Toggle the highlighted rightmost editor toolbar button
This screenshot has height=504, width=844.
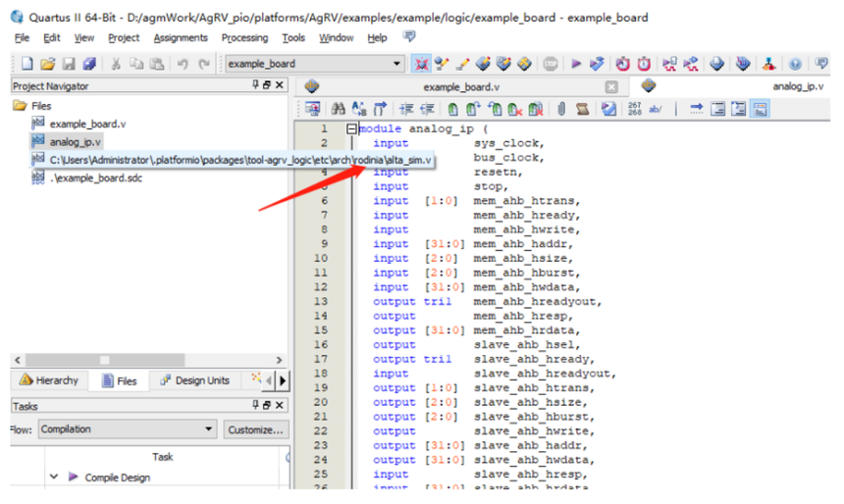[x=760, y=109]
